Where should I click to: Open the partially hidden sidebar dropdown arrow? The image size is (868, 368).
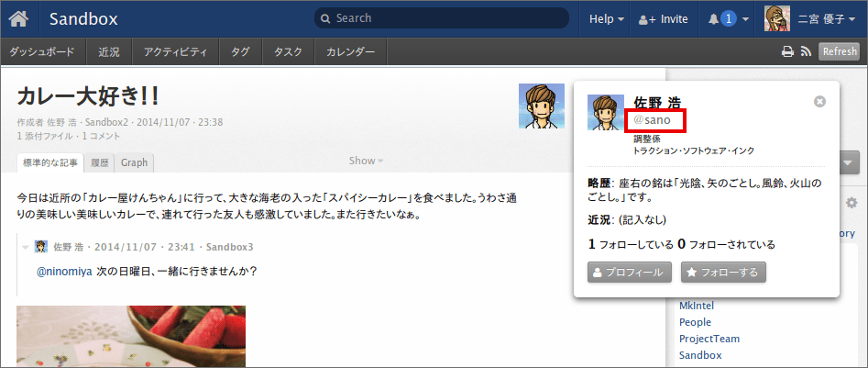[850, 164]
